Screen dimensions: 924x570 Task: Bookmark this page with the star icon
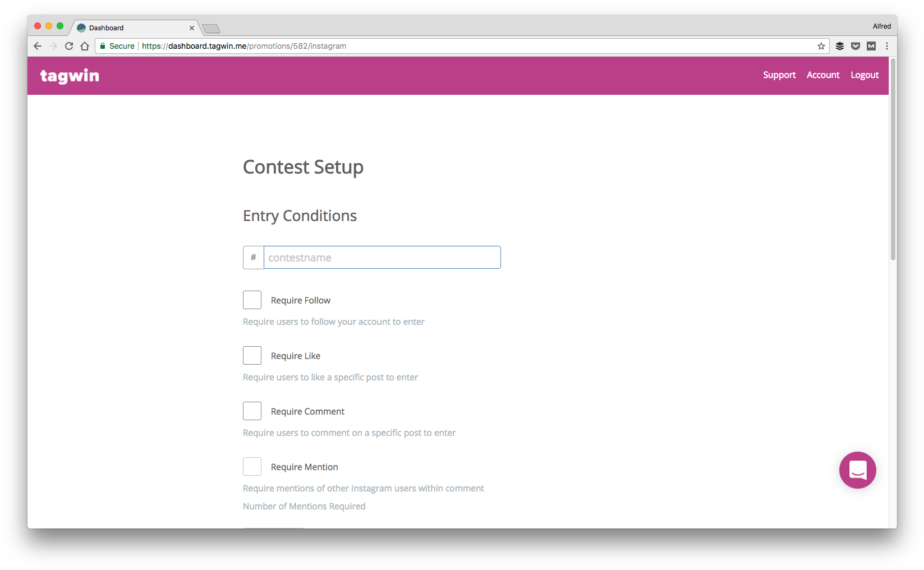(x=821, y=46)
